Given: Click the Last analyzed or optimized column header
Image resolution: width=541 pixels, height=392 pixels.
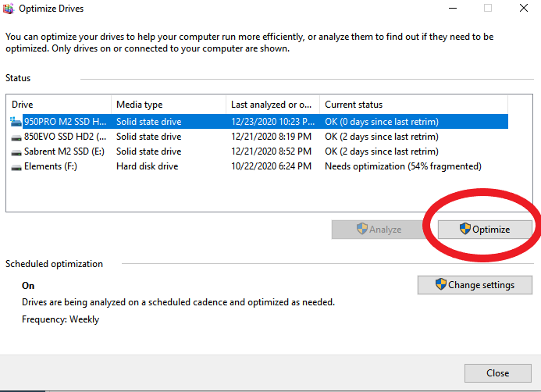Looking at the screenshot, I should click(x=273, y=105).
